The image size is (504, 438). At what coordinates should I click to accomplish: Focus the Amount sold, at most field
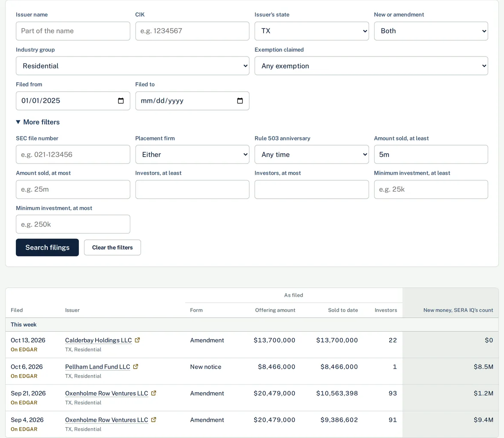coord(73,189)
